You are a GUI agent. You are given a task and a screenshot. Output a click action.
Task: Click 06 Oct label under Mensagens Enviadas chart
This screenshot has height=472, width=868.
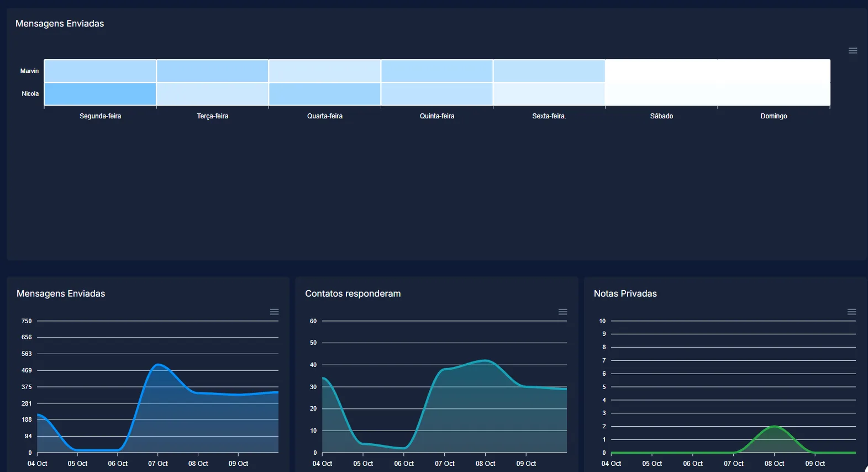coord(118,464)
